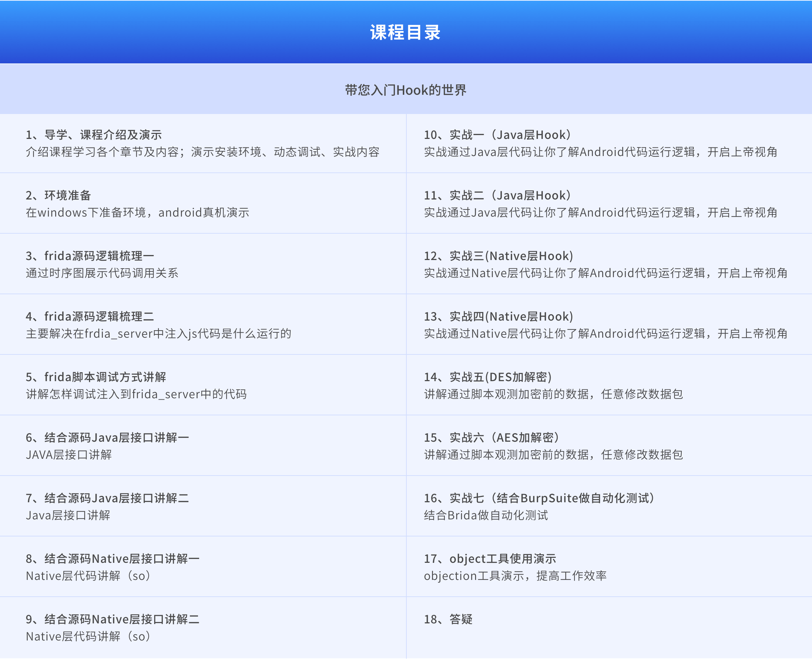Screen dimensions: 812x659
Task: Open lesson 18 答疑
Action: [x=448, y=619]
